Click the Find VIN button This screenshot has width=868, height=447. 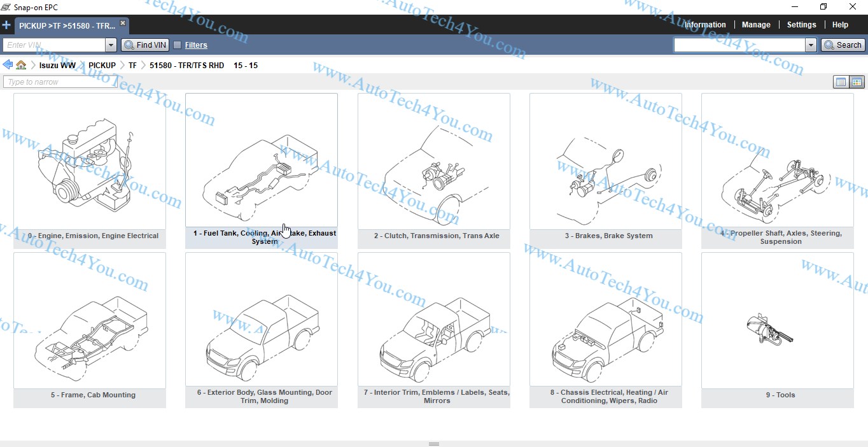[x=145, y=45]
